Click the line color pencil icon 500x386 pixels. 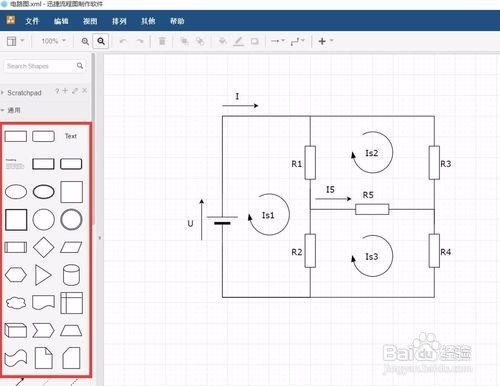238,41
